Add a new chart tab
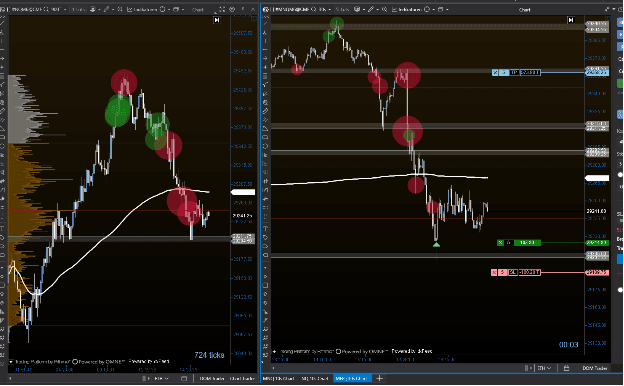The image size is (624, 386). (x=379, y=378)
